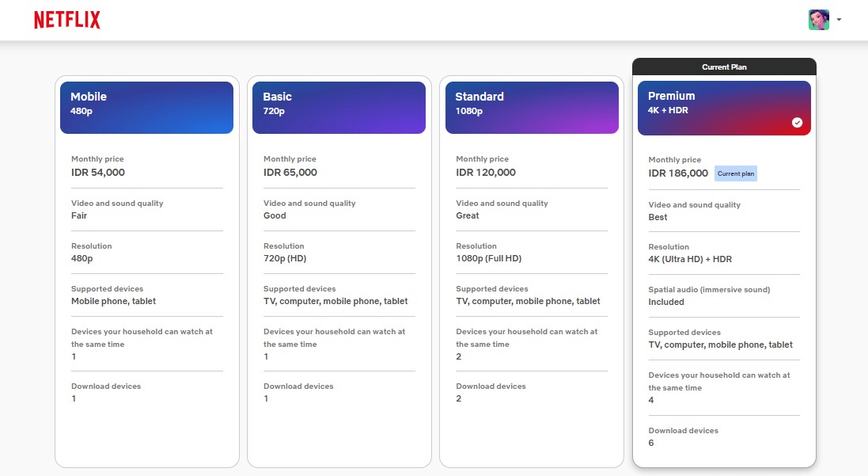Open the profile avatar menu

(x=818, y=20)
